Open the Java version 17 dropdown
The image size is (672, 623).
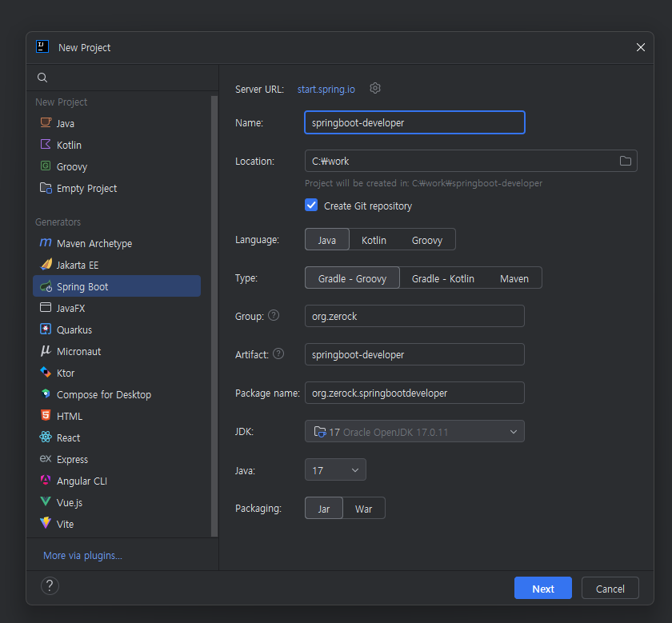pyautogui.click(x=335, y=470)
